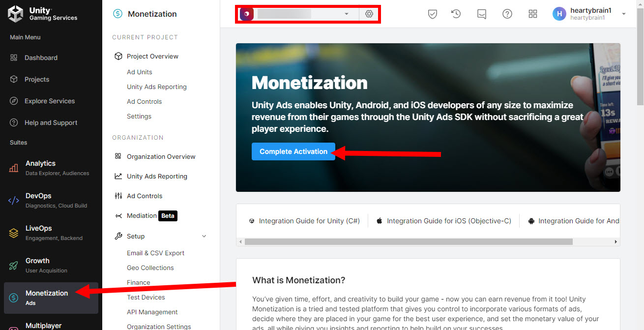Click the Unity Ads Reporting line chart icon

pos(118,176)
